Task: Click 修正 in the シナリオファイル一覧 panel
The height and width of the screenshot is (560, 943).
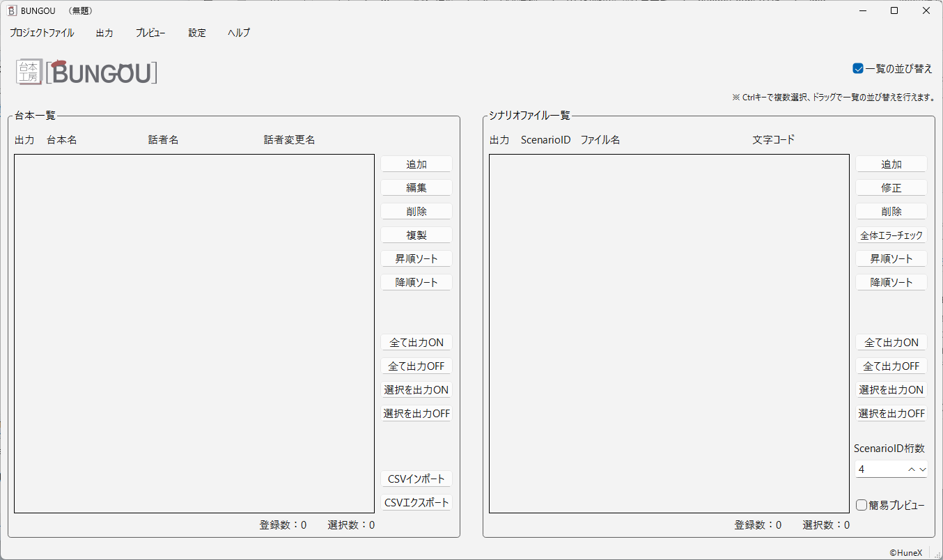Action: pyautogui.click(x=891, y=187)
